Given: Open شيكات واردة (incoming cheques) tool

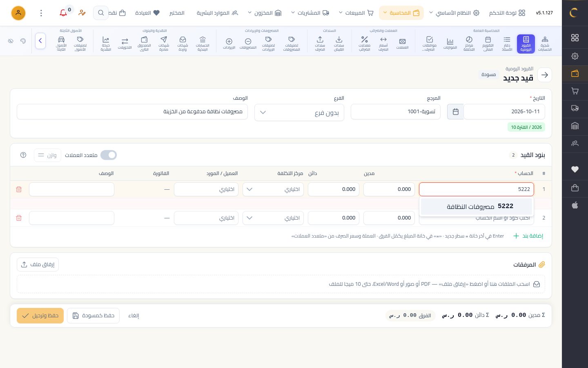Looking at the screenshot, I should pos(183,43).
